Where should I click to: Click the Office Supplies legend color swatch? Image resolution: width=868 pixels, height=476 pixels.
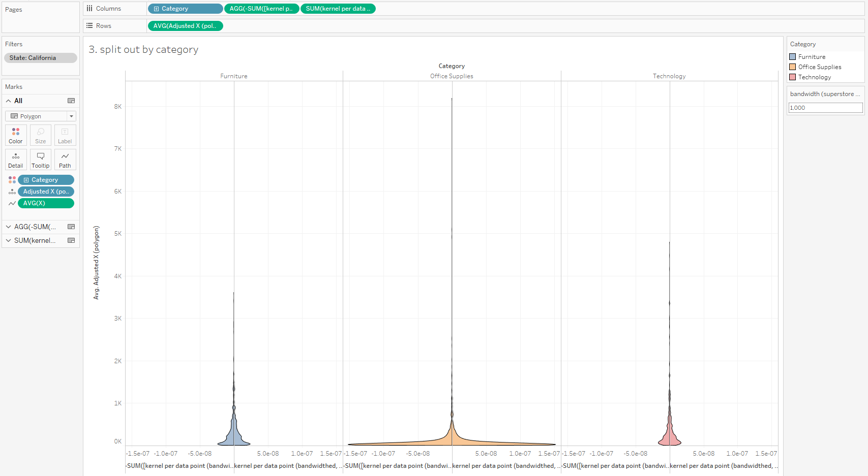pos(792,67)
